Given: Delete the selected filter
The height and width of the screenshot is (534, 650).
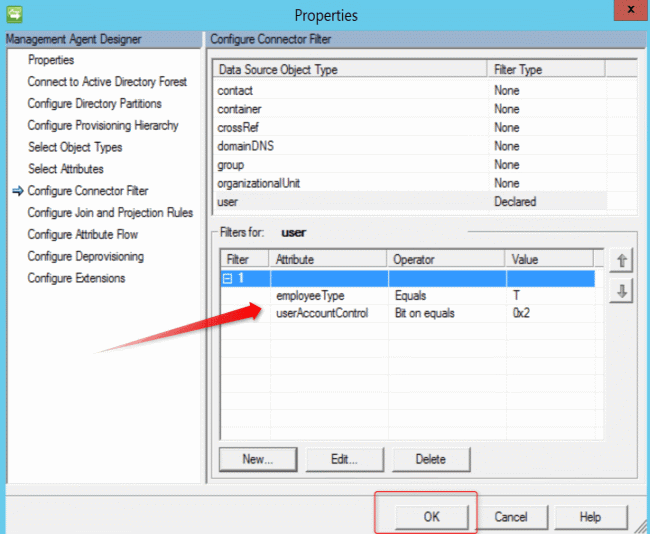Looking at the screenshot, I should tap(431, 459).
